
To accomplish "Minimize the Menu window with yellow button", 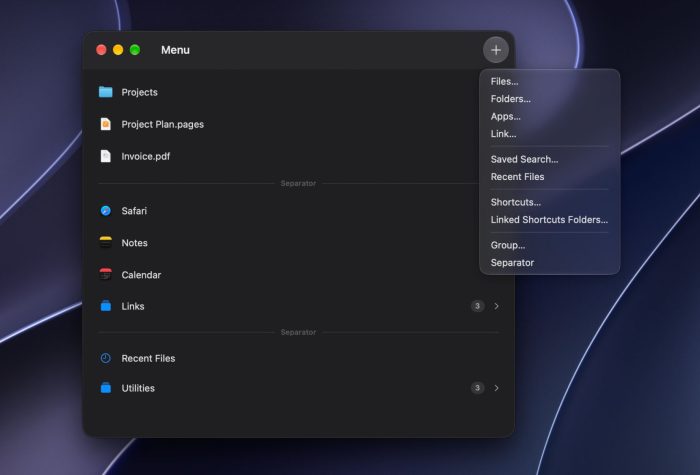I will 118,50.
